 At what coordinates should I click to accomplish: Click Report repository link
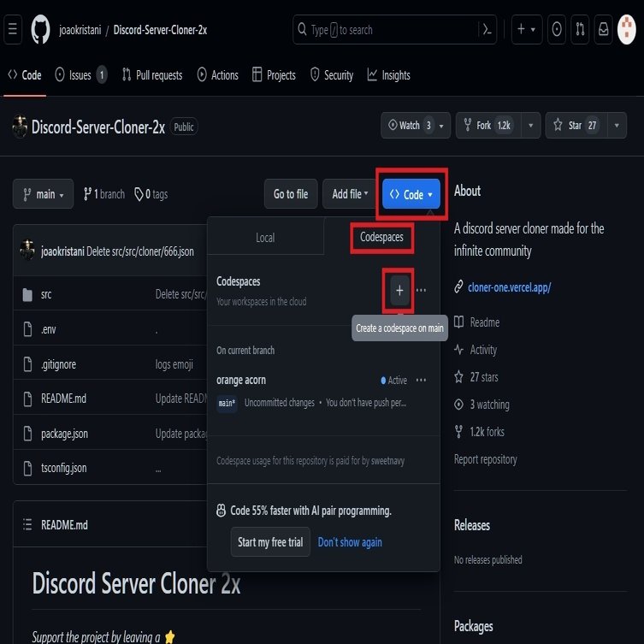(x=486, y=459)
